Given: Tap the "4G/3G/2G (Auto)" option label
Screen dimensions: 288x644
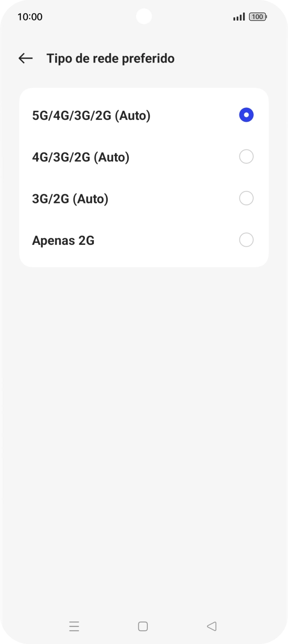Looking at the screenshot, I should point(81,157).
